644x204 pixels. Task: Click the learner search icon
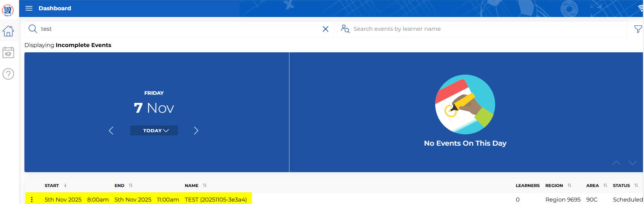point(345,29)
